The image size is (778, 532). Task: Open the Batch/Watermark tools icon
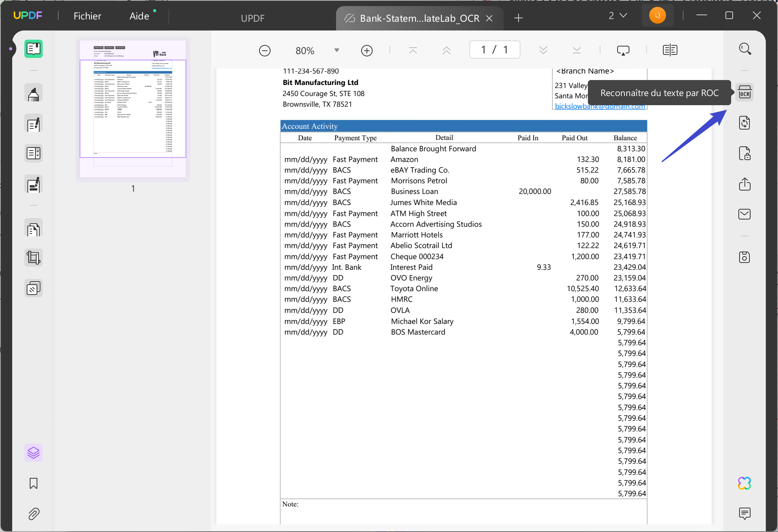[x=34, y=288]
